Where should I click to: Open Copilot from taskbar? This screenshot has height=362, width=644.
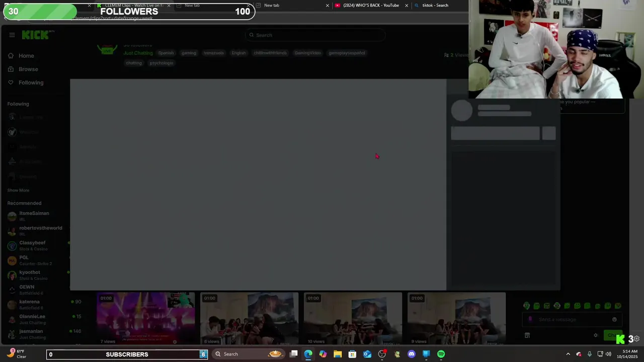[323, 354]
